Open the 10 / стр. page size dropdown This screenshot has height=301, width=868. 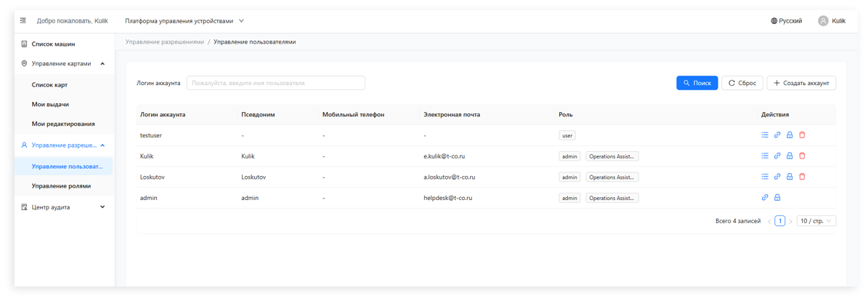pos(816,220)
